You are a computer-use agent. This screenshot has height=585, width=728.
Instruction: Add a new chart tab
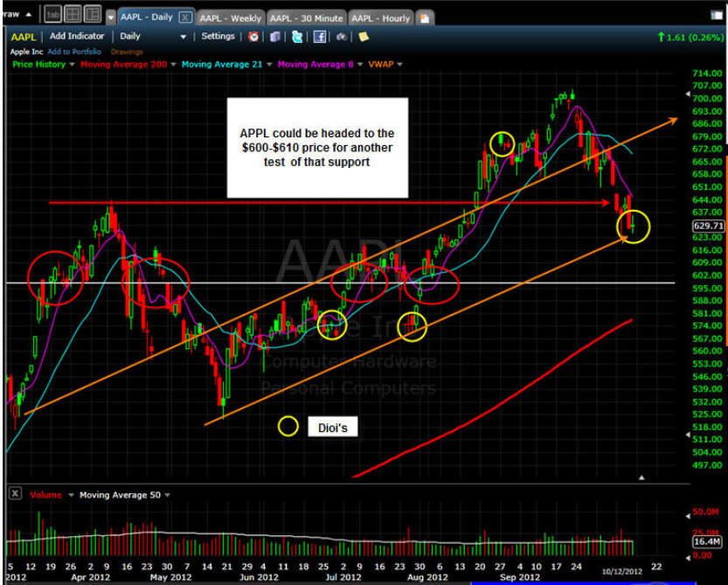point(425,18)
